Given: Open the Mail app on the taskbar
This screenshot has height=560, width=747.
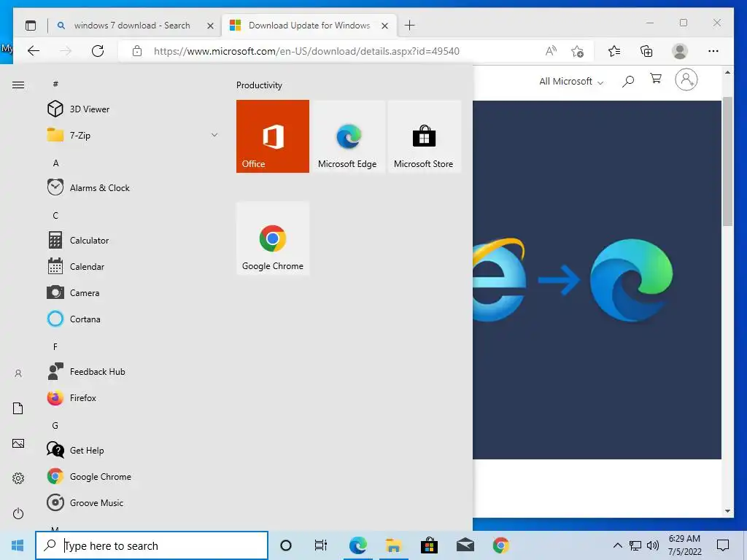Looking at the screenshot, I should pyautogui.click(x=465, y=545).
